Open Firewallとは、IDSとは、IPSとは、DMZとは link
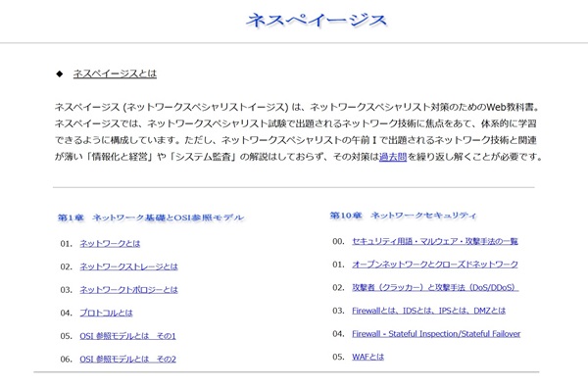Image resolution: width=588 pixels, height=387 pixels. click(428, 311)
